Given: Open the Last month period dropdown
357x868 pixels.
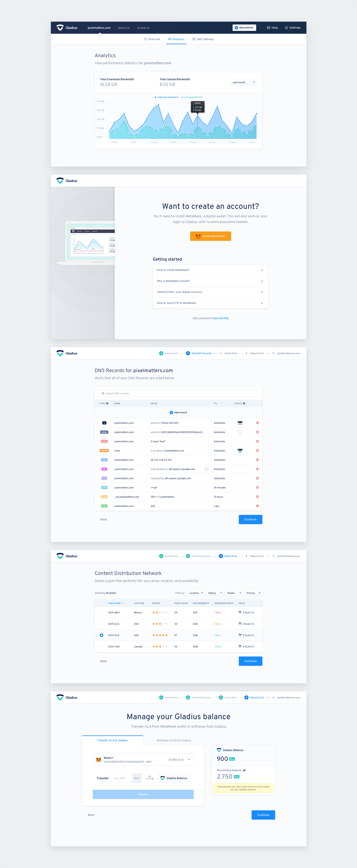Looking at the screenshot, I should pos(243,82).
